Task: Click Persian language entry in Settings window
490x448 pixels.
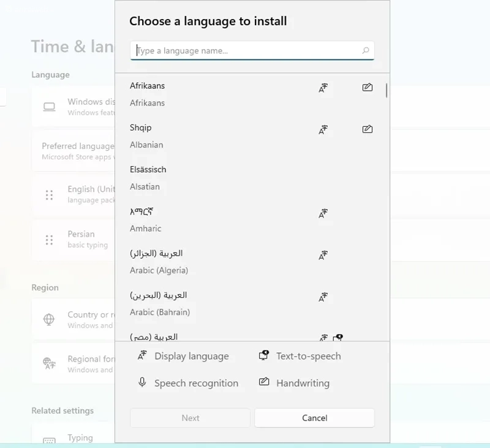Action: 73,240
